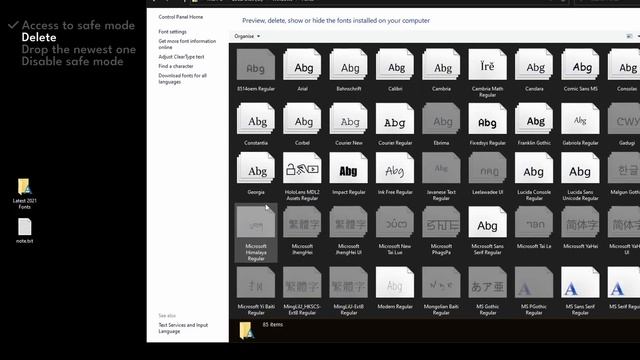Select the Calibri font icon
The width and height of the screenshot is (640, 360).
(395, 64)
